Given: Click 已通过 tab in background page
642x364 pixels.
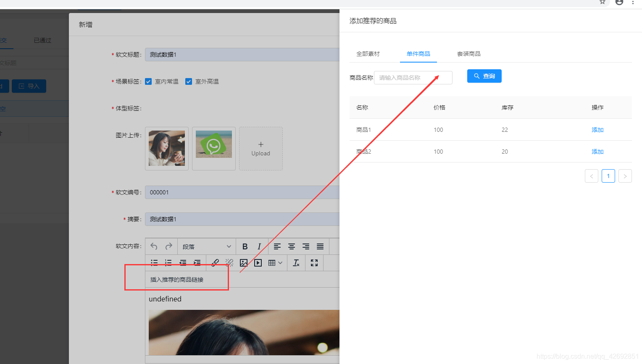Looking at the screenshot, I should pyautogui.click(x=42, y=40).
